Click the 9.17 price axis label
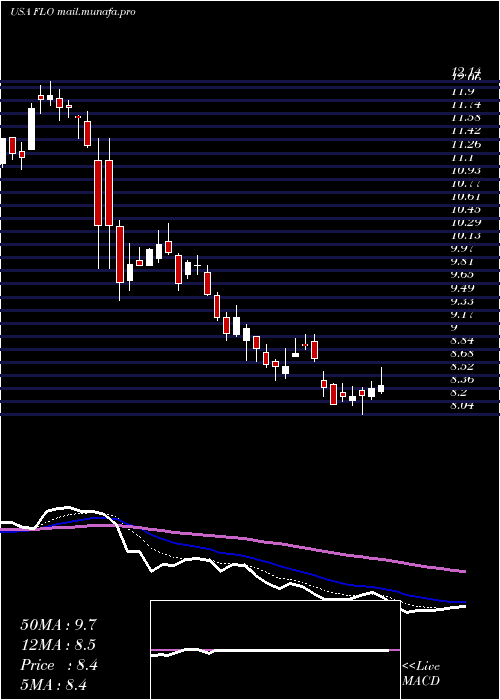This screenshot has height=700, width=500. coord(463,314)
